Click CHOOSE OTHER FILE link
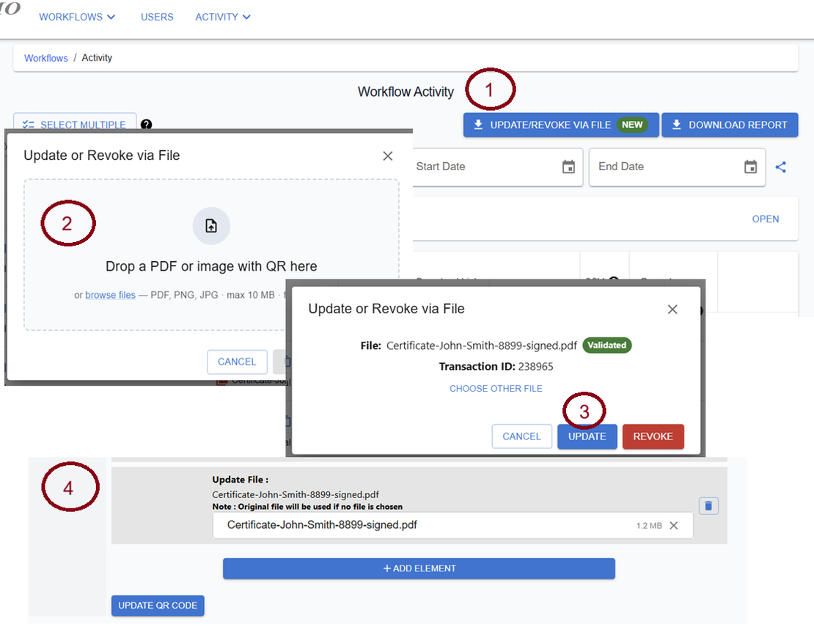The image size is (814, 644). pyautogui.click(x=496, y=389)
